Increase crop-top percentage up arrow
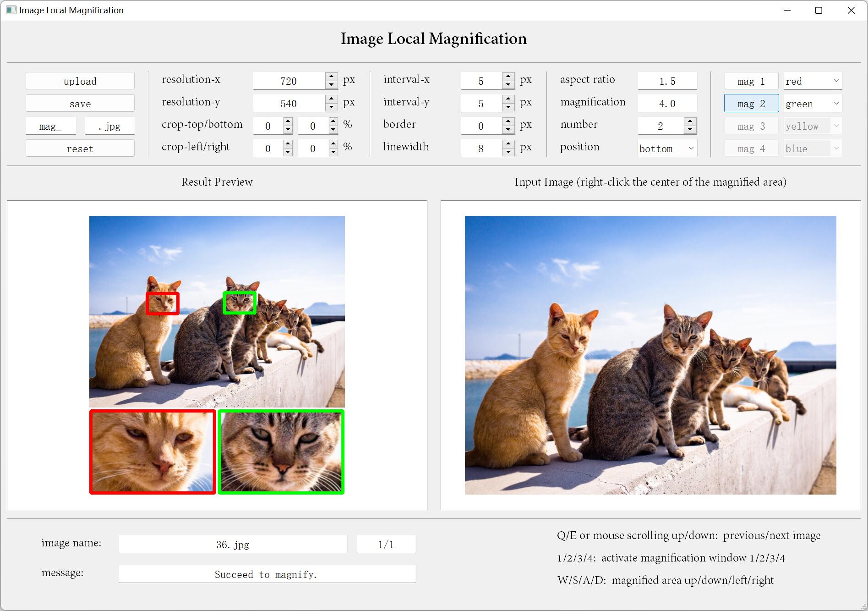 288,121
